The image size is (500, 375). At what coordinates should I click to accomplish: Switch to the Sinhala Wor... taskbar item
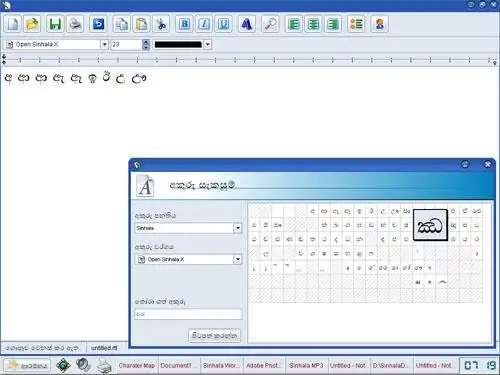[222, 366]
